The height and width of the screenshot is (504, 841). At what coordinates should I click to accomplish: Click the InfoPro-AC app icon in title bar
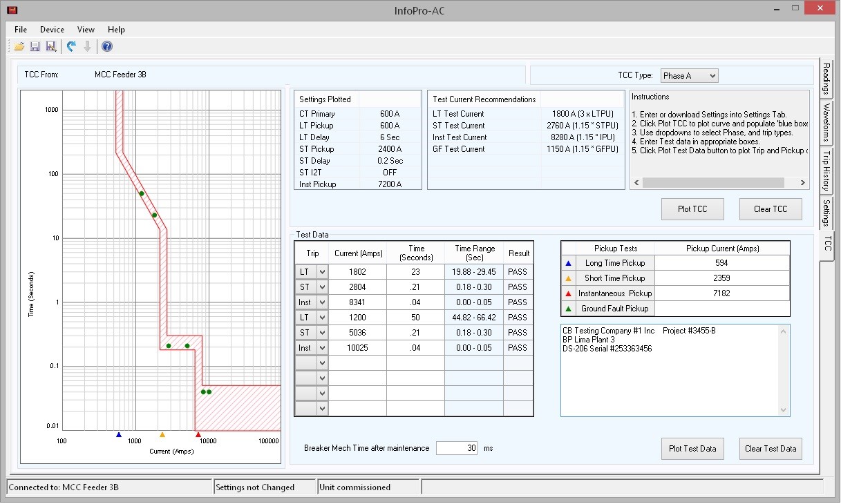[12, 10]
